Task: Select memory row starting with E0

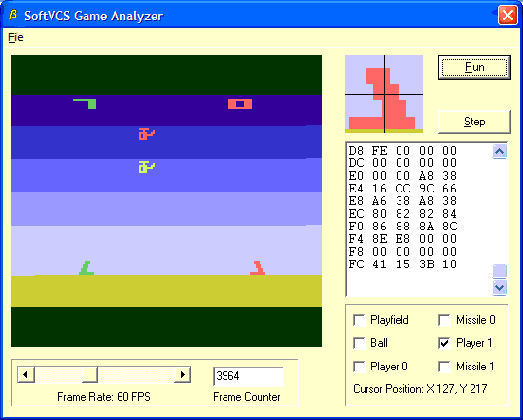Action: pos(402,176)
